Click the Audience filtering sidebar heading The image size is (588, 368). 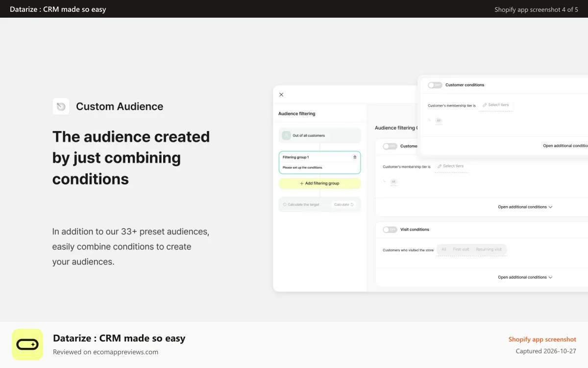click(297, 114)
